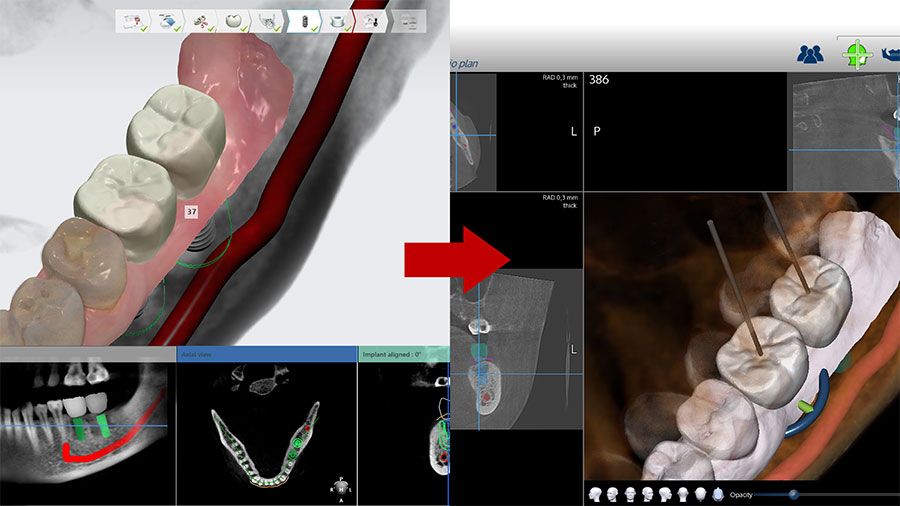
Task: Select the third workflow step icon with red scissors-like tool
Action: pos(201,21)
